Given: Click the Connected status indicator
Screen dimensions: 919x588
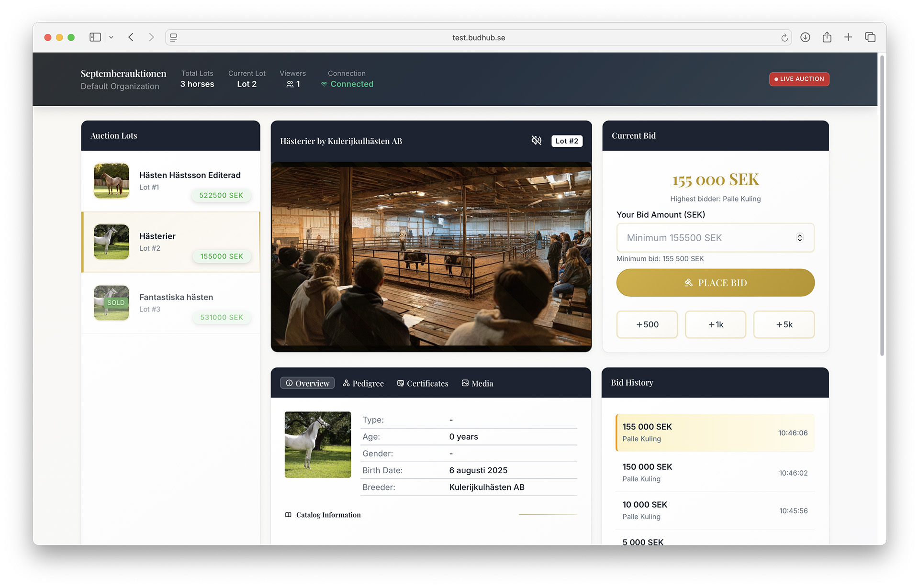Looking at the screenshot, I should [347, 84].
